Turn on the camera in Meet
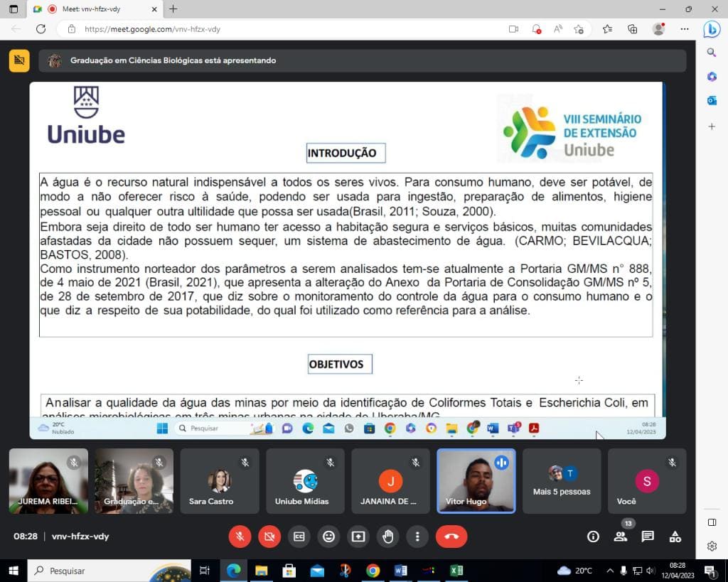The height and width of the screenshot is (582, 728). (x=269, y=537)
